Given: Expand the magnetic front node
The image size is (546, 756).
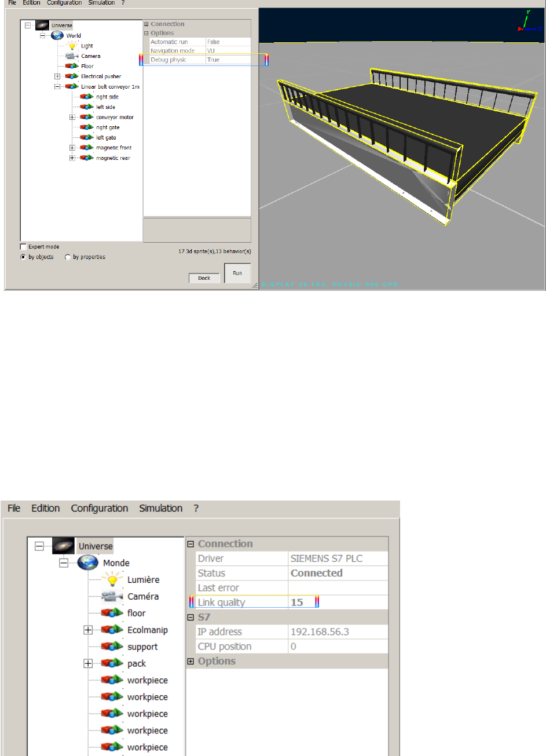Looking at the screenshot, I should 72,148.
